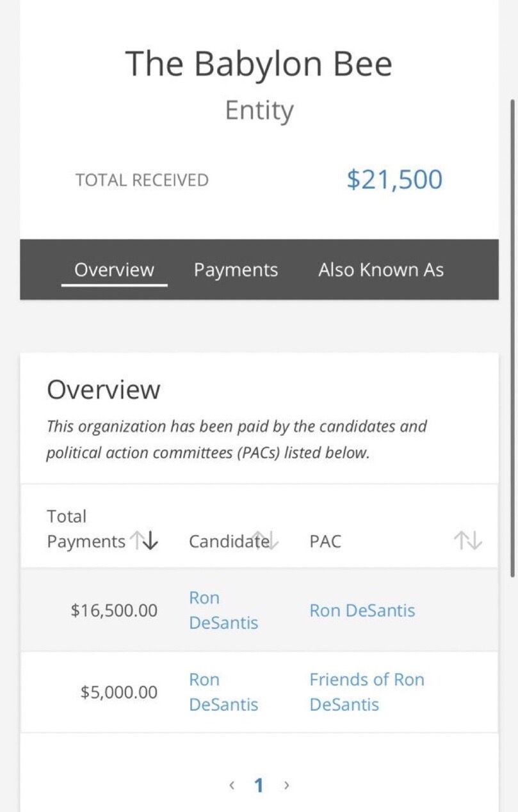Open Friends of Ron DeSantis PAC link
The width and height of the screenshot is (518, 812).
point(367,692)
